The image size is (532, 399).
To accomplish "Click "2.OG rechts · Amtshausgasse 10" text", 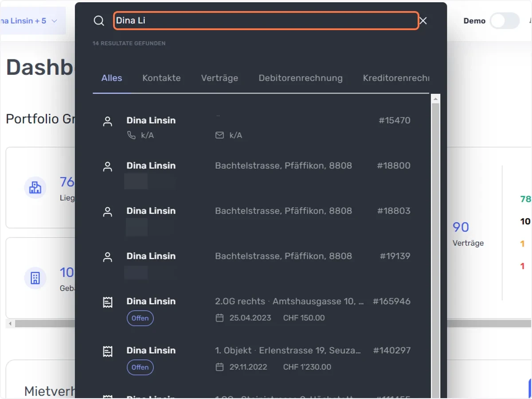I will 289,301.
